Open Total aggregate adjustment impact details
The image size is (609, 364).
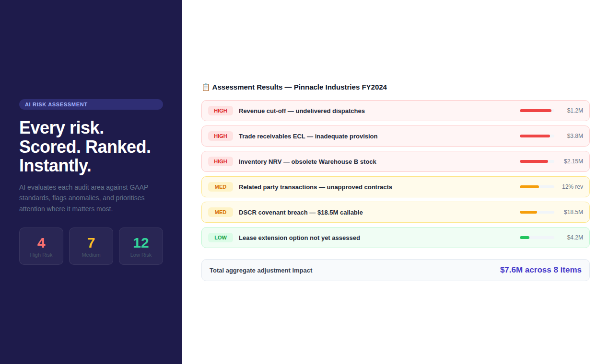260,270
